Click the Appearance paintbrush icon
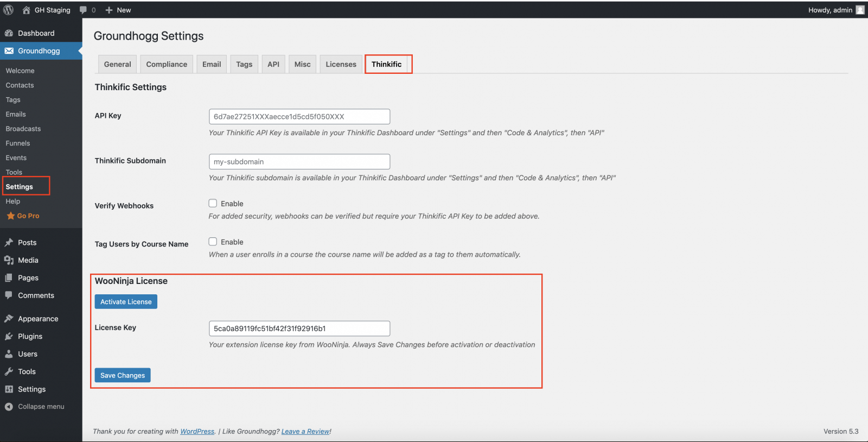 pos(9,319)
